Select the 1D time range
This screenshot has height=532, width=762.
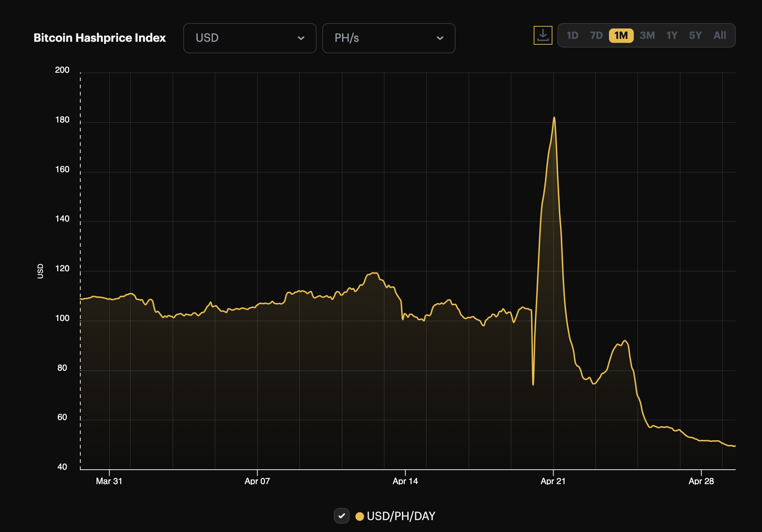click(x=572, y=35)
